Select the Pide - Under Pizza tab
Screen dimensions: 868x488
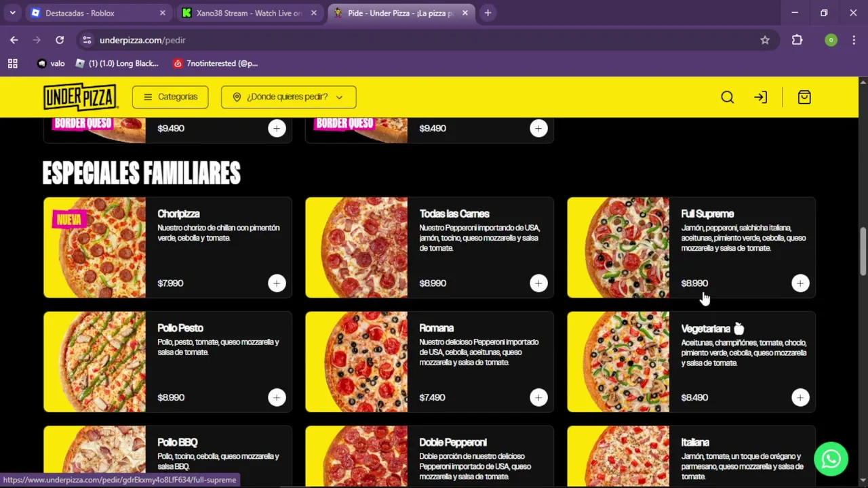click(x=401, y=13)
